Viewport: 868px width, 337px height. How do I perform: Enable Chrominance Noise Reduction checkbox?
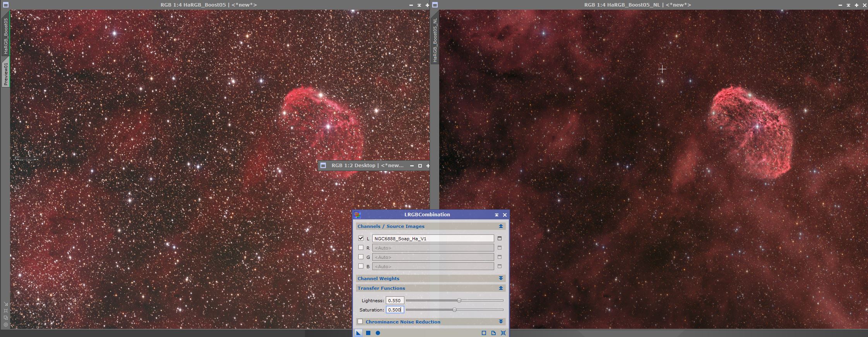click(360, 322)
